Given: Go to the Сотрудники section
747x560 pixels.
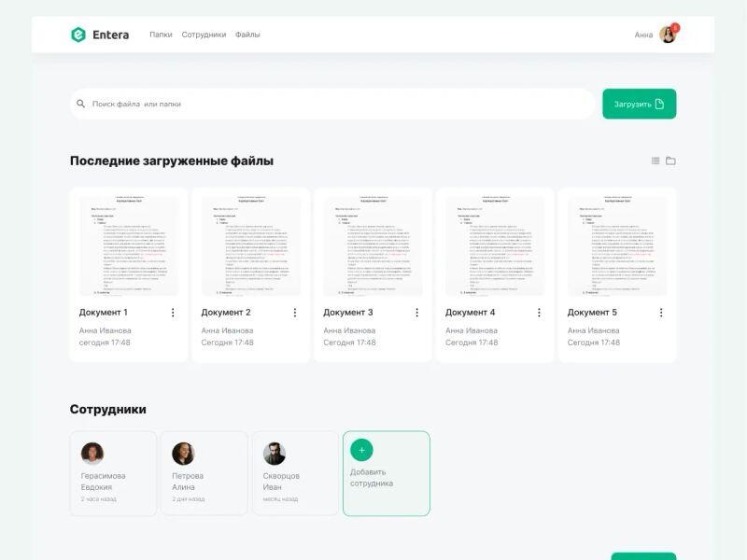Looking at the screenshot, I should tap(204, 35).
